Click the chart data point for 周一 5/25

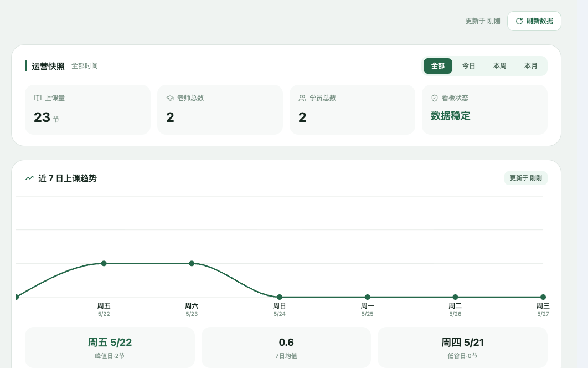(x=368, y=297)
